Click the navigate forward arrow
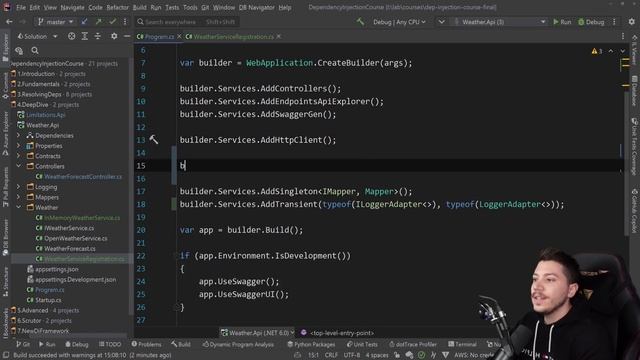This screenshot has width=640, height=360. point(23,22)
